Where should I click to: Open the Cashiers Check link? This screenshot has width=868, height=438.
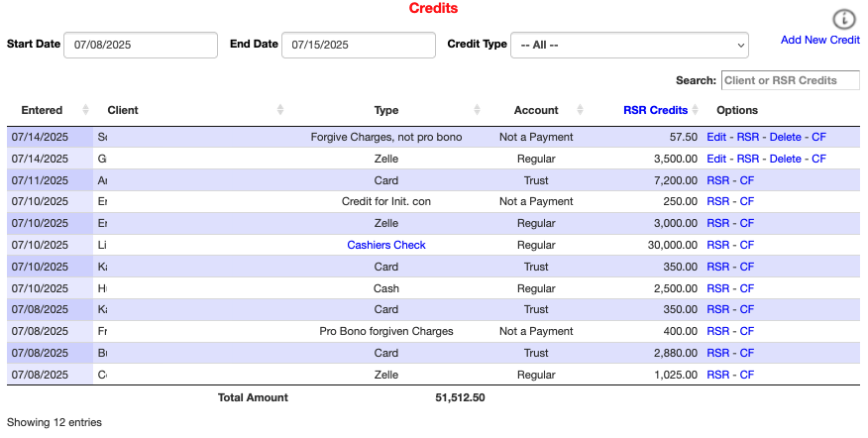click(x=386, y=245)
